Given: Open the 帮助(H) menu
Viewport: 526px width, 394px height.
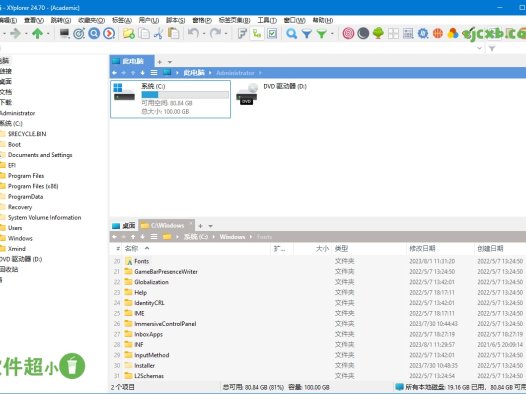Looking at the screenshot, I should coord(323,20).
